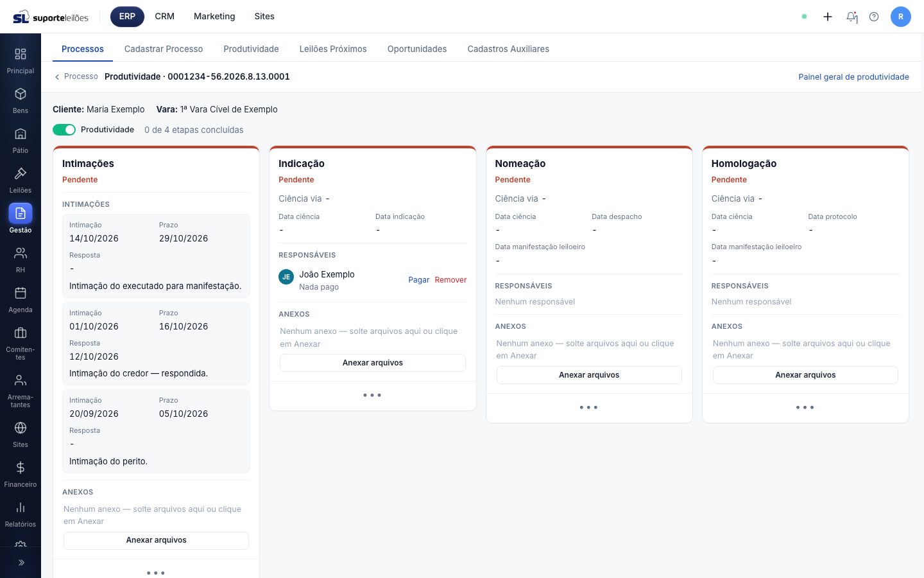Viewport: 924px width, 578px height.
Task: Click Anexar arquivos in Intimações card
Action: pyautogui.click(x=156, y=540)
